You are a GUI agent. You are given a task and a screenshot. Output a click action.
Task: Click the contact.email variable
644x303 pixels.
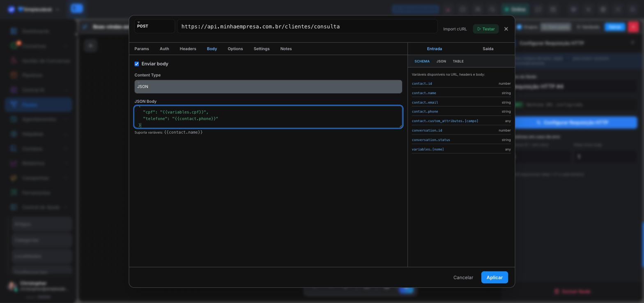[x=425, y=102]
